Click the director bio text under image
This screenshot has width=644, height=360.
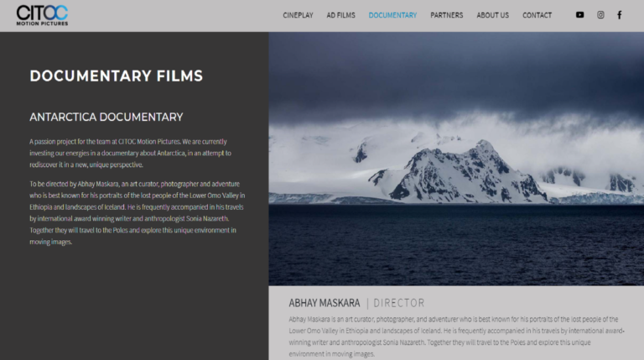click(457, 337)
